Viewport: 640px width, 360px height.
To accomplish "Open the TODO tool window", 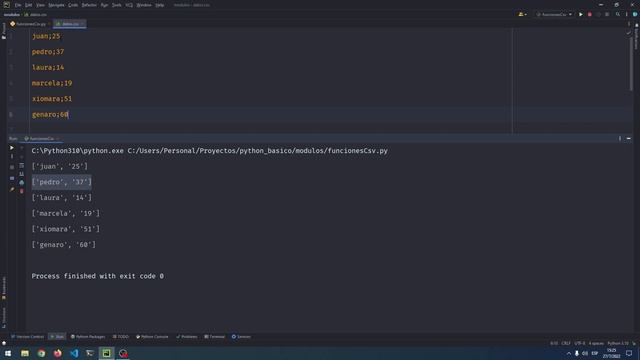I will click(121, 337).
